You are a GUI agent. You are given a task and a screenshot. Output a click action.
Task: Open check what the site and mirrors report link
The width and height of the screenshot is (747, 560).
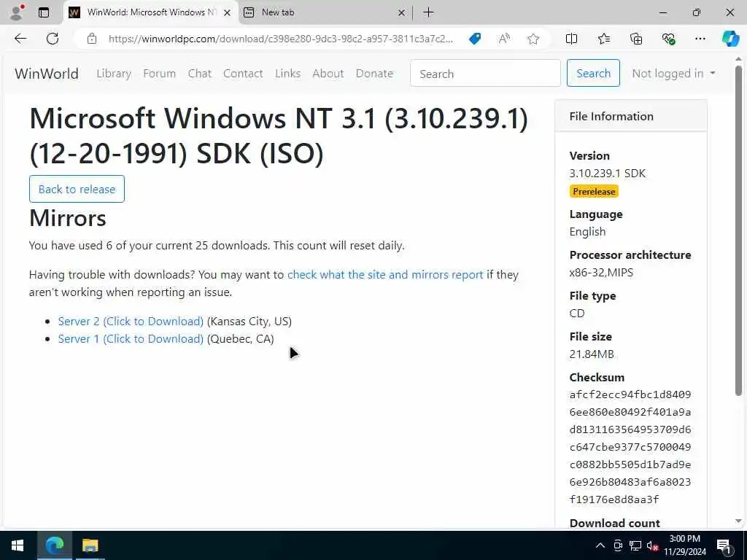point(385,275)
